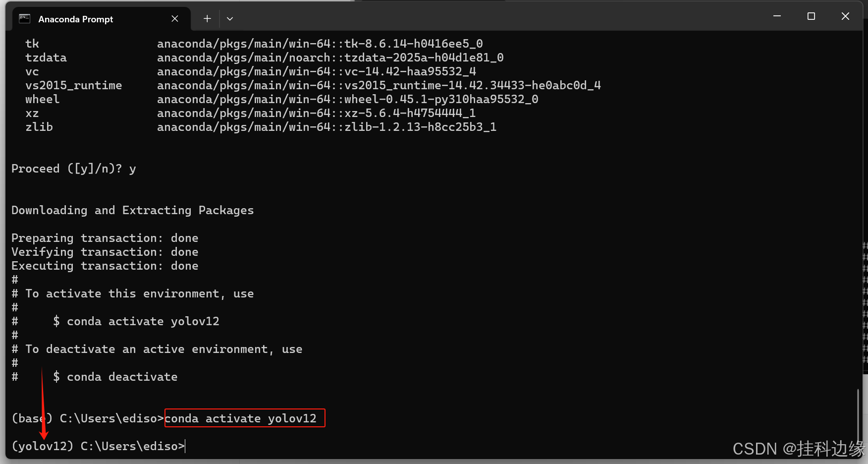Image resolution: width=868 pixels, height=464 pixels.
Task: Close the Anaconda Prompt tab
Action: point(175,19)
